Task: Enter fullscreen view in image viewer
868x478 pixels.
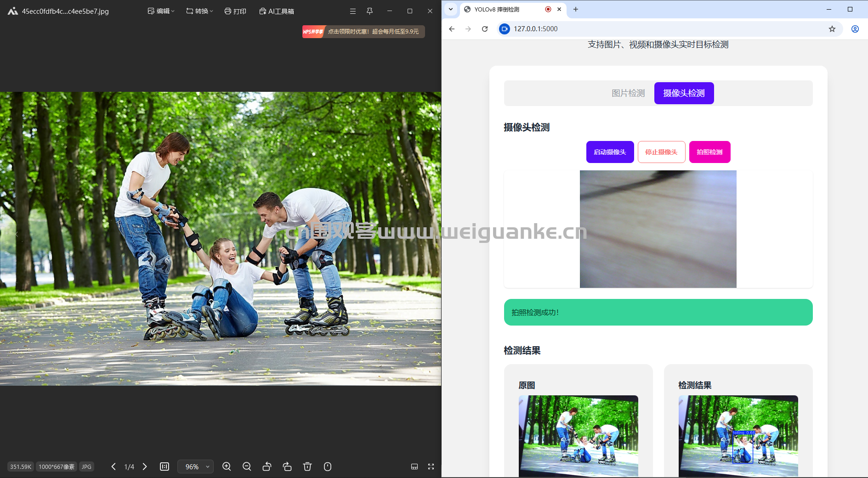Action: click(x=431, y=467)
